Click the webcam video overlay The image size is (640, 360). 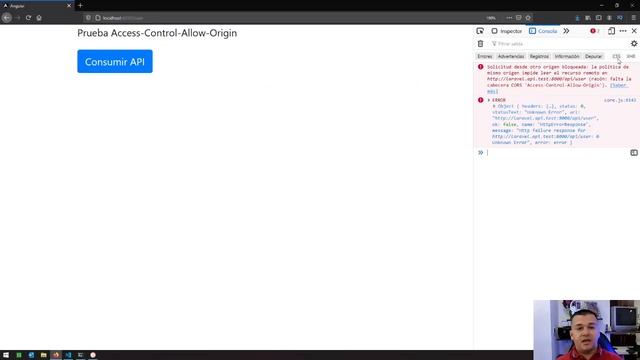pos(587,330)
